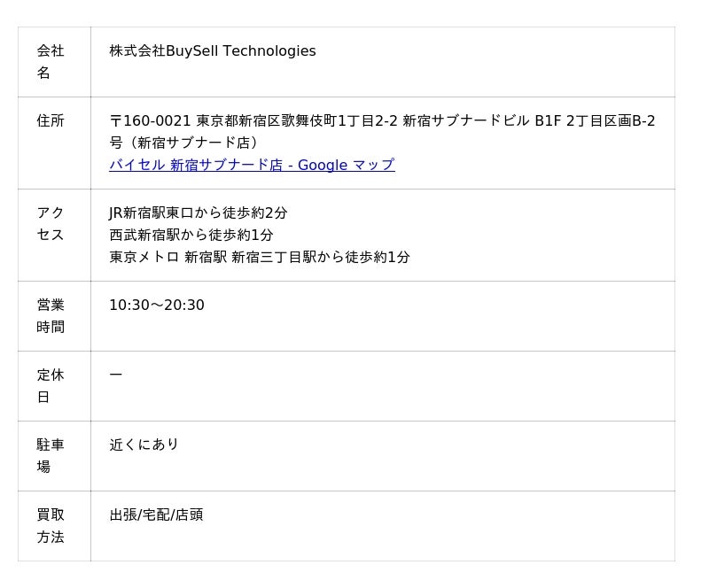709x588 pixels.
Task: Select the 営業時間 label cell
Action: pos(54,316)
